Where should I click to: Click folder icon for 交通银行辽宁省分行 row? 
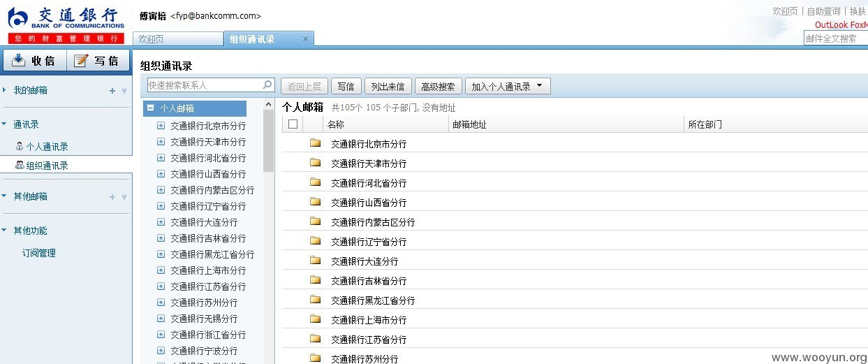315,241
